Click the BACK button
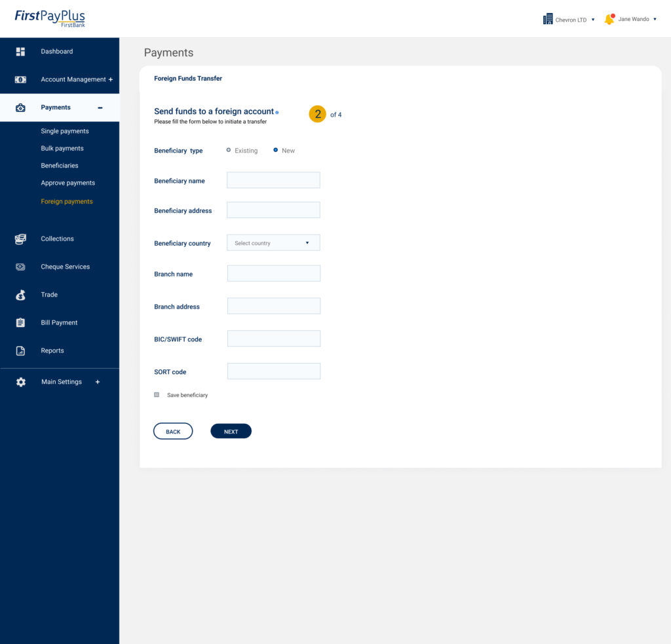671x644 pixels. (x=173, y=432)
